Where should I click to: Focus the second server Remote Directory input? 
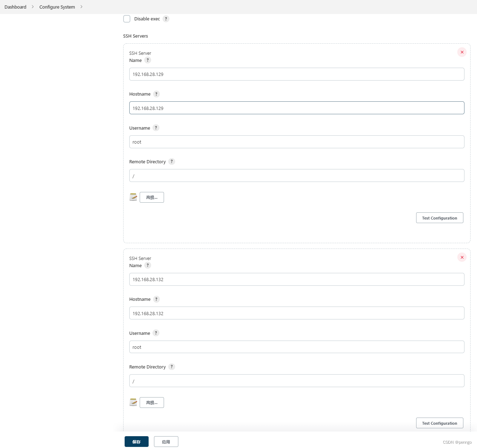click(297, 381)
